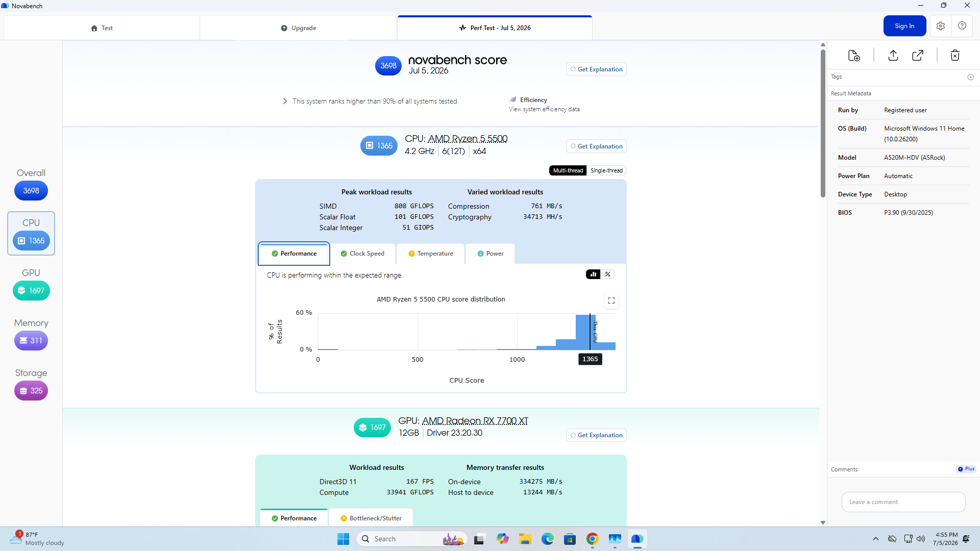Click the network display tray icon

point(908,539)
